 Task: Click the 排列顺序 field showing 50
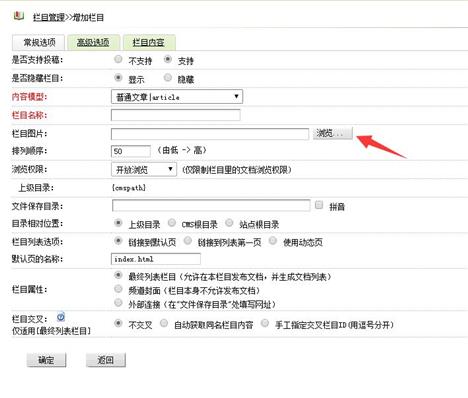click(x=131, y=151)
